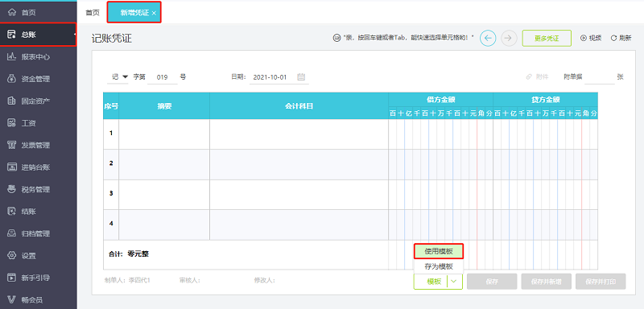Click row 1 借方金额 cell
644x309 pixels.
440,134
